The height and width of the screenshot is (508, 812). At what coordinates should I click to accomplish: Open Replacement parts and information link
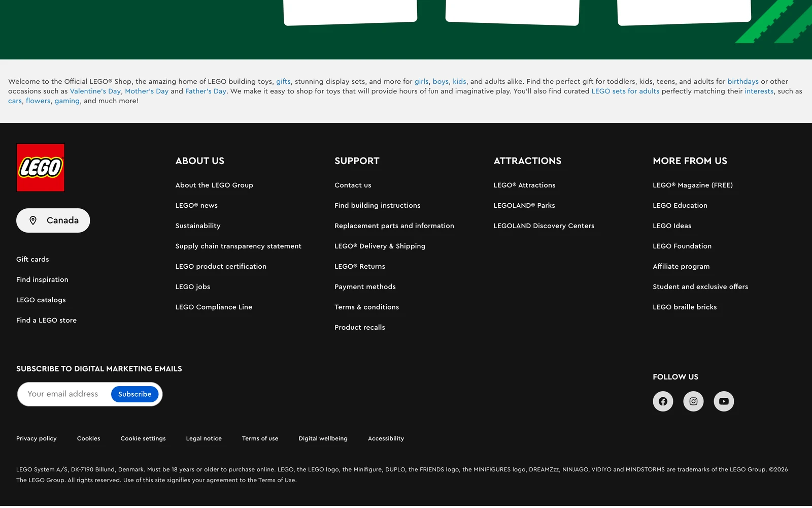coord(394,226)
